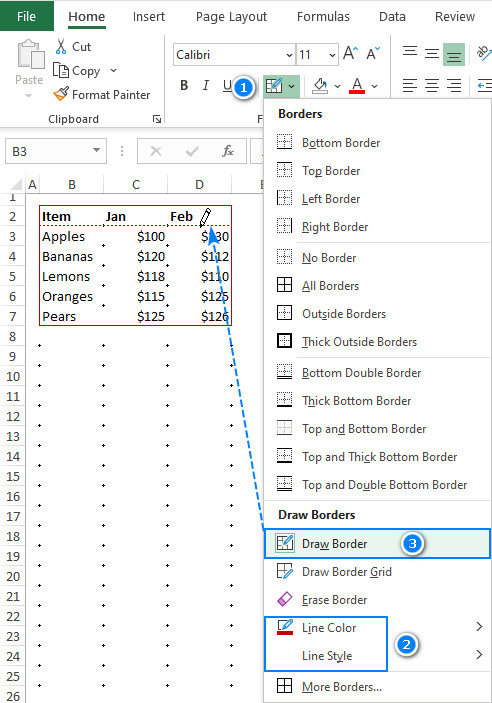Expand Line Color submenu

coord(376,628)
